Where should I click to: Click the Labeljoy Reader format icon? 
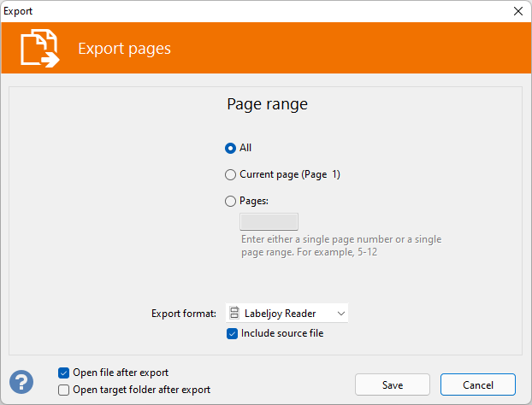pos(234,314)
